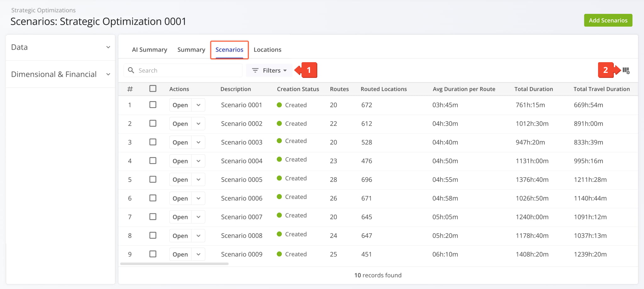
Task: Click the 696 routed locations cell
Action: pos(367,179)
